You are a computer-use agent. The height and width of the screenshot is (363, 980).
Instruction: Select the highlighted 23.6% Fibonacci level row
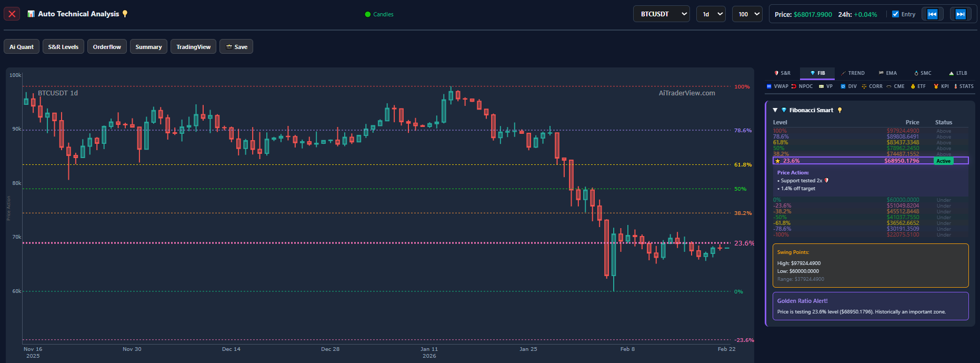(x=870, y=161)
